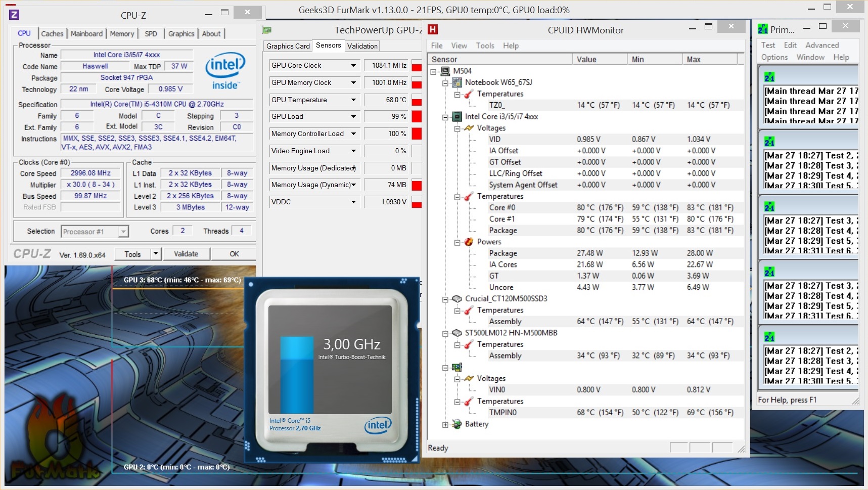
Task: Click the Prime95 title bar icon
Action: [x=763, y=29]
